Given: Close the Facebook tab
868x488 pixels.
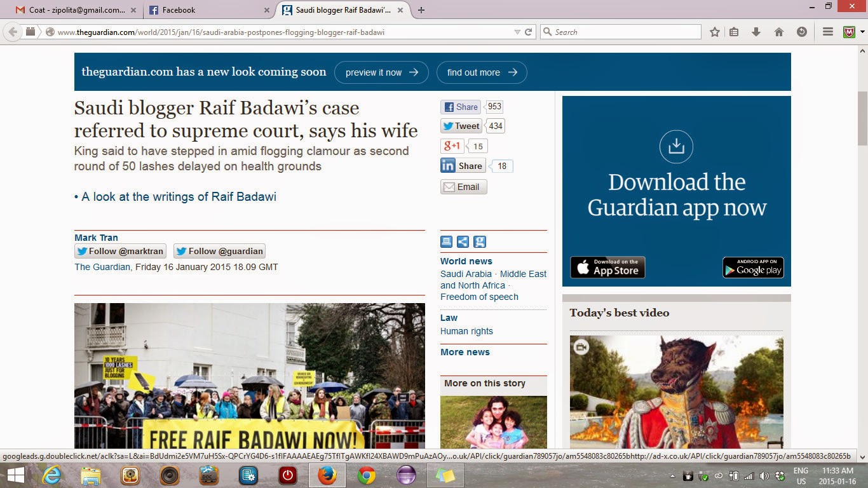Looking at the screenshot, I should pos(266,10).
